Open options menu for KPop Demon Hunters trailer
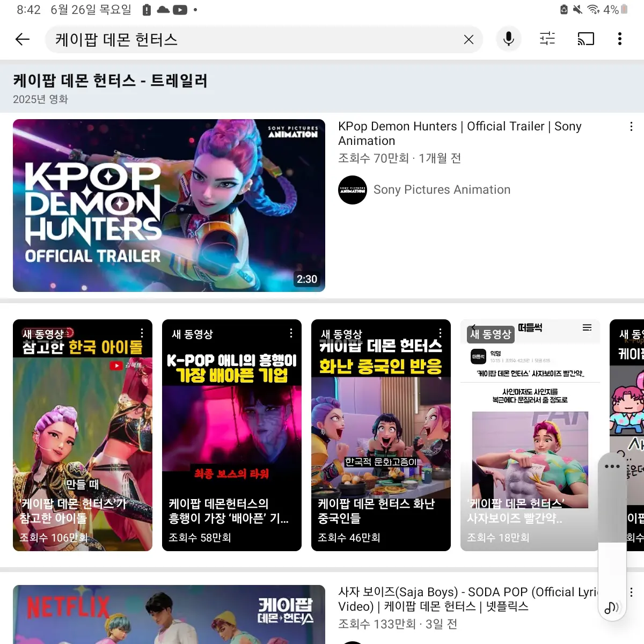The width and height of the screenshot is (644, 644). coord(631,127)
